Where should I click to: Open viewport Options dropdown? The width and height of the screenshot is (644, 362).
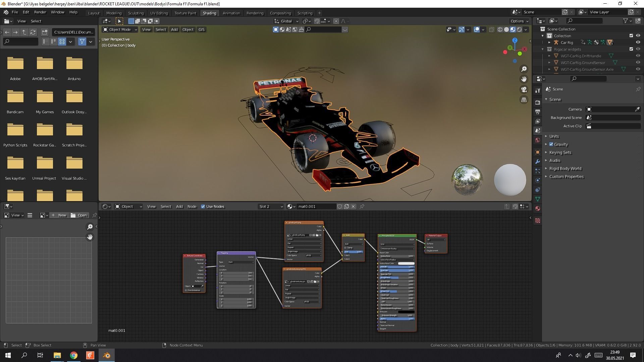[x=519, y=21]
